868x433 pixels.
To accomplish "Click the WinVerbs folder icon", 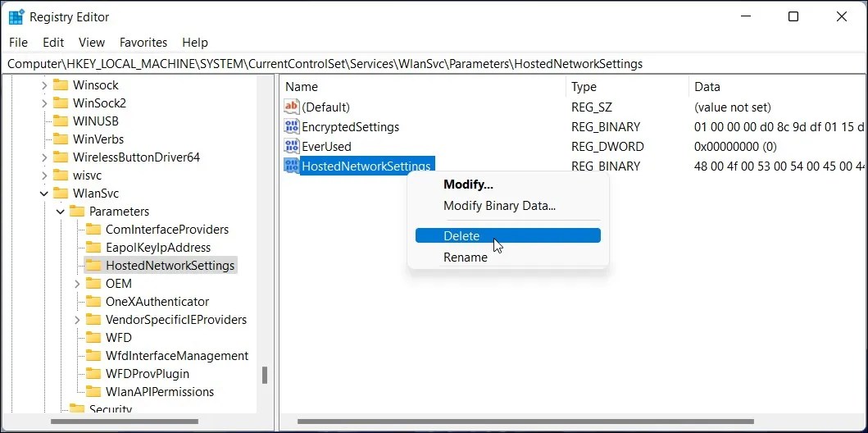I will [x=61, y=139].
